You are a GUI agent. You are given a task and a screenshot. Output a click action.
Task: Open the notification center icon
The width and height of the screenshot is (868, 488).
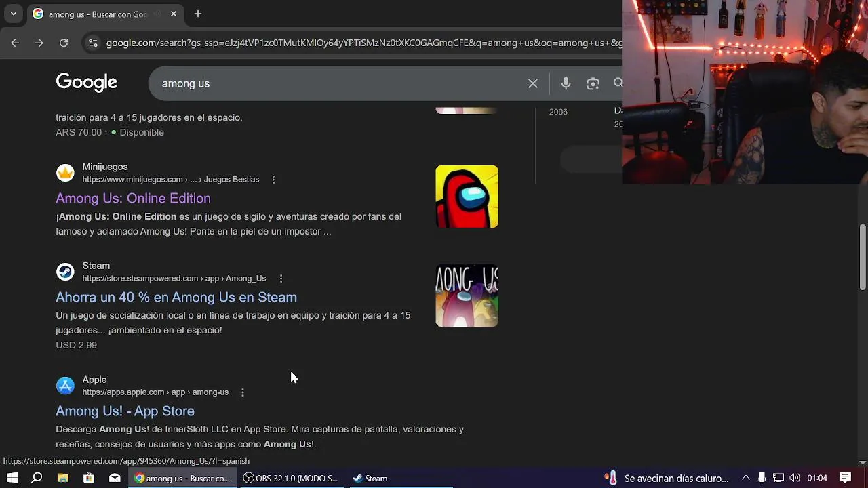(x=846, y=478)
